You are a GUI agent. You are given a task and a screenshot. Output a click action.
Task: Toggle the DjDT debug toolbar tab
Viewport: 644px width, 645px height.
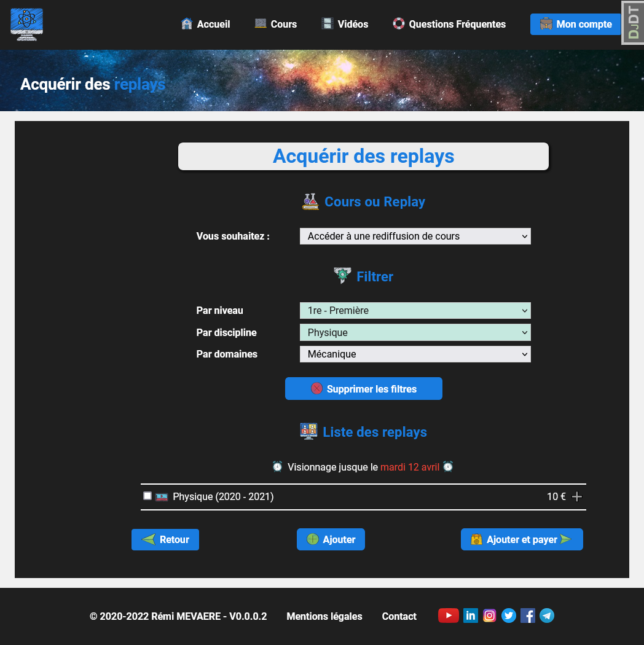(633, 23)
